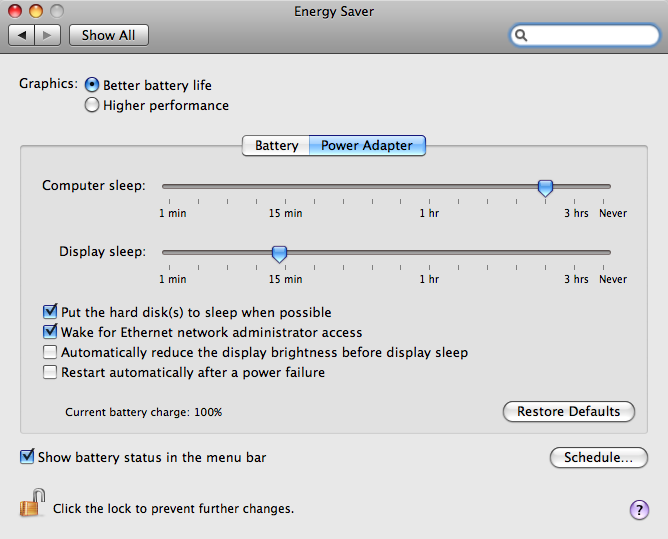Open the Schedule... dialog
The height and width of the screenshot is (539, 668).
[x=599, y=458]
